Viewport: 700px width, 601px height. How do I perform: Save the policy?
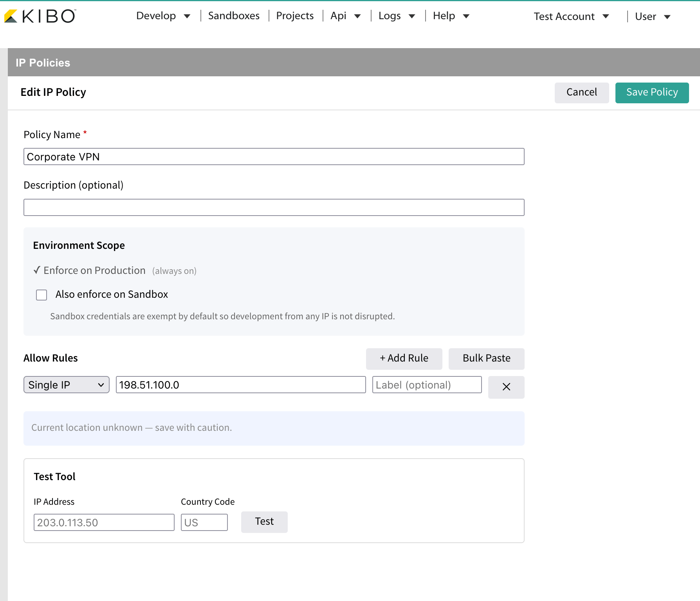[x=652, y=93]
